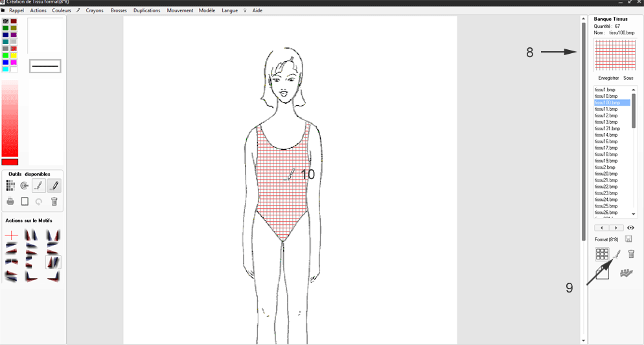Click the red cross motif action

click(11, 235)
